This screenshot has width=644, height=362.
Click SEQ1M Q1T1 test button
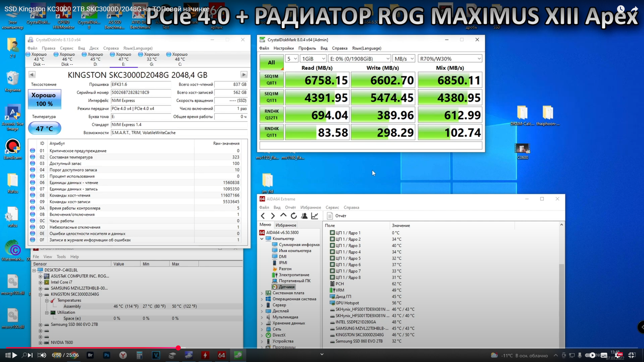(x=271, y=97)
